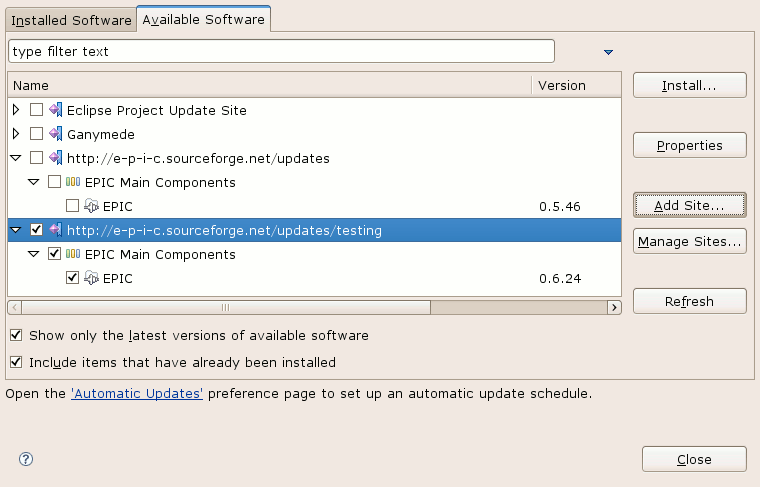This screenshot has width=760, height=487.
Task: Open the Automatic Updates preference link
Action: point(137,393)
